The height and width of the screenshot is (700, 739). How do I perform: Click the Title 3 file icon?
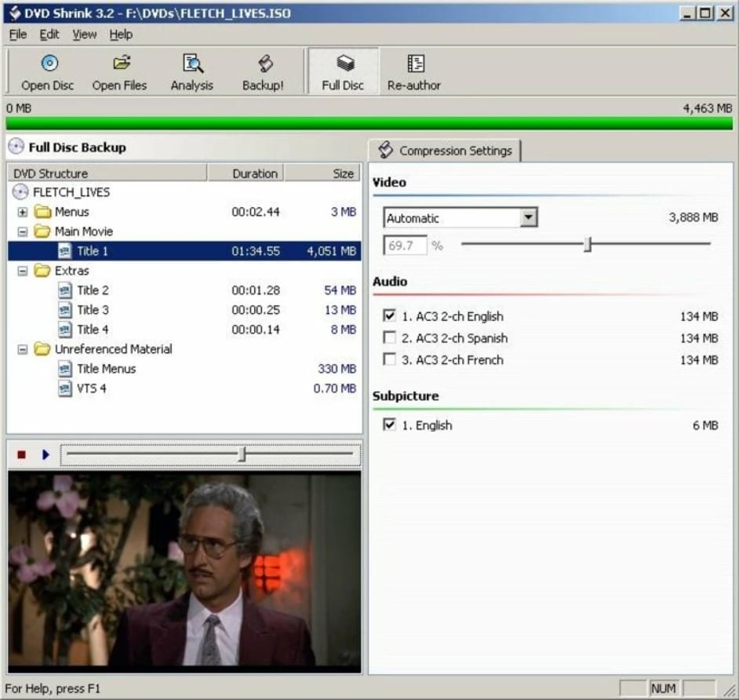(x=65, y=310)
